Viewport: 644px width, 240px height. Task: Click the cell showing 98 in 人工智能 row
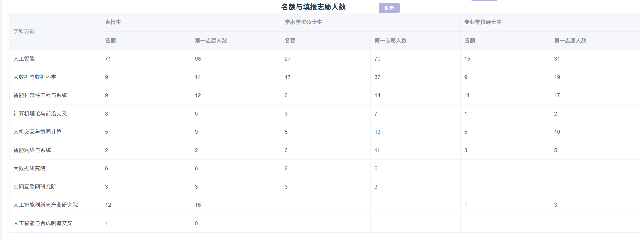198,59
